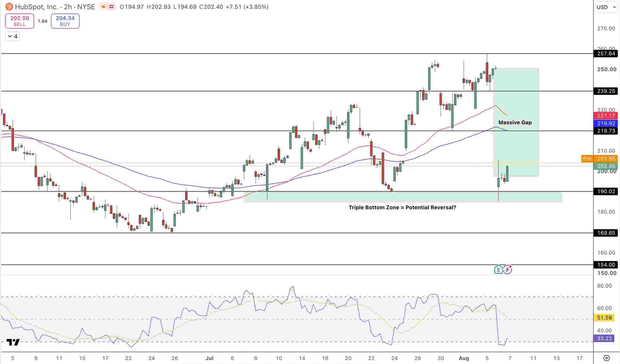The width and height of the screenshot is (620, 364).
Task: Click the 250.00 price axis label
Action: tap(606, 69)
